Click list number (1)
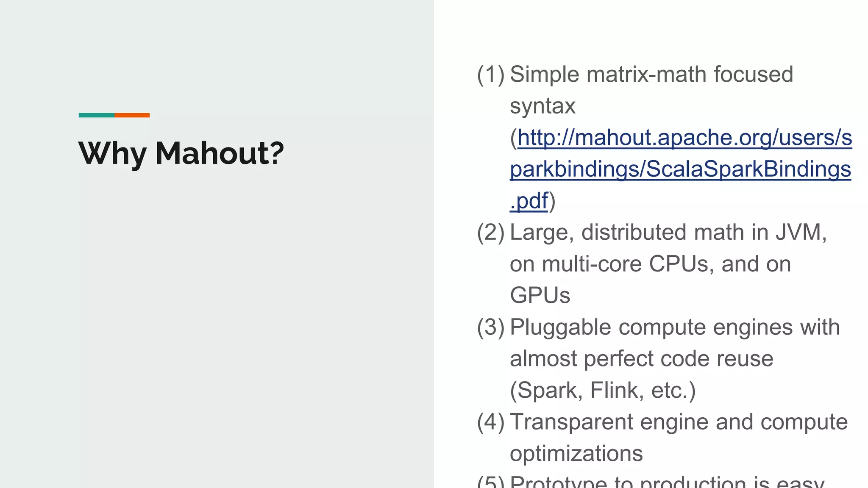The width and height of the screenshot is (868, 488). pos(491,75)
